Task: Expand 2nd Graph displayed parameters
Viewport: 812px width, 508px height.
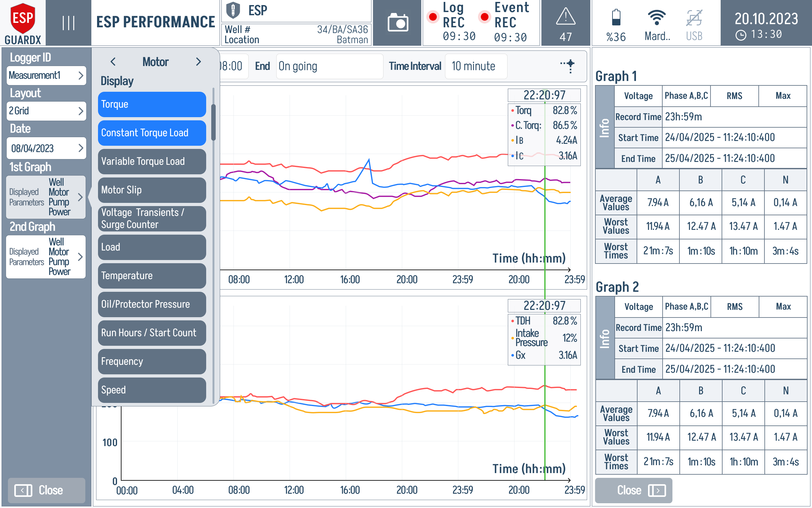Action: point(46,257)
